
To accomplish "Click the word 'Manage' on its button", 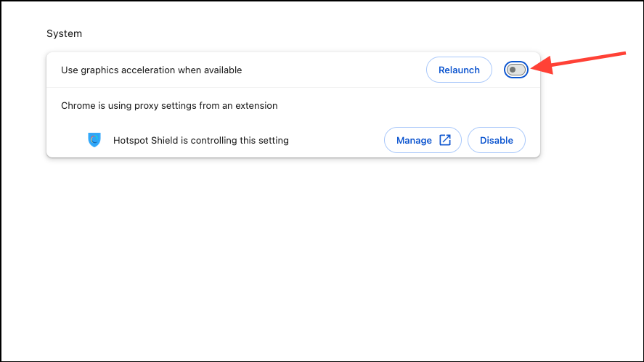I will point(414,140).
